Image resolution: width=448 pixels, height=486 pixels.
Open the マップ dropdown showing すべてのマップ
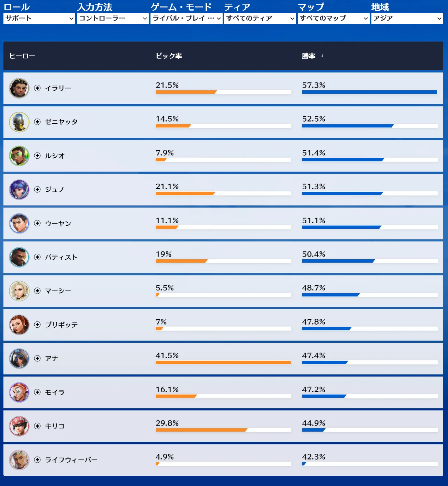[334, 19]
